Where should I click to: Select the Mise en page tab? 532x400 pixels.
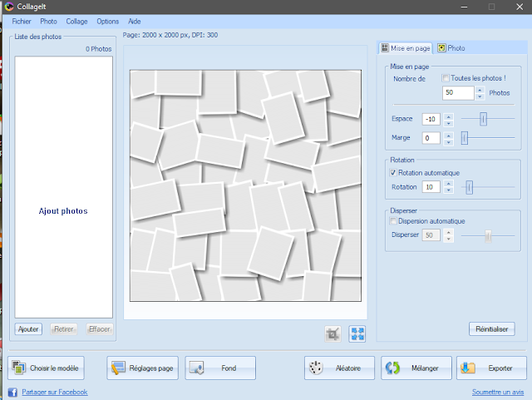coord(406,48)
